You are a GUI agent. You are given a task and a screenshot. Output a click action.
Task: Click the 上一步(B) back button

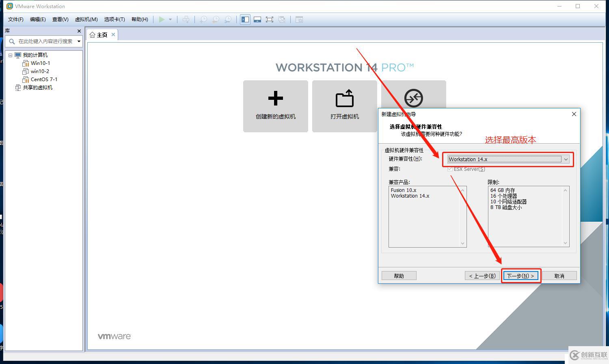tap(482, 276)
